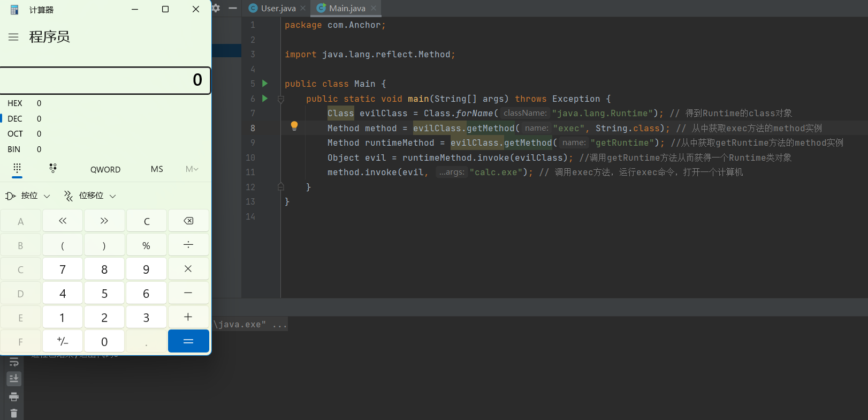The height and width of the screenshot is (420, 868).
Task: Click the blue equals key
Action: (x=188, y=341)
